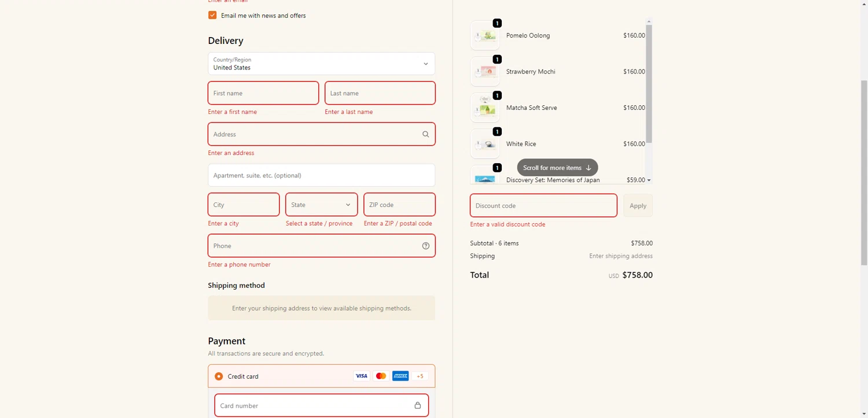Click the Enter shipping address text

coord(621,256)
